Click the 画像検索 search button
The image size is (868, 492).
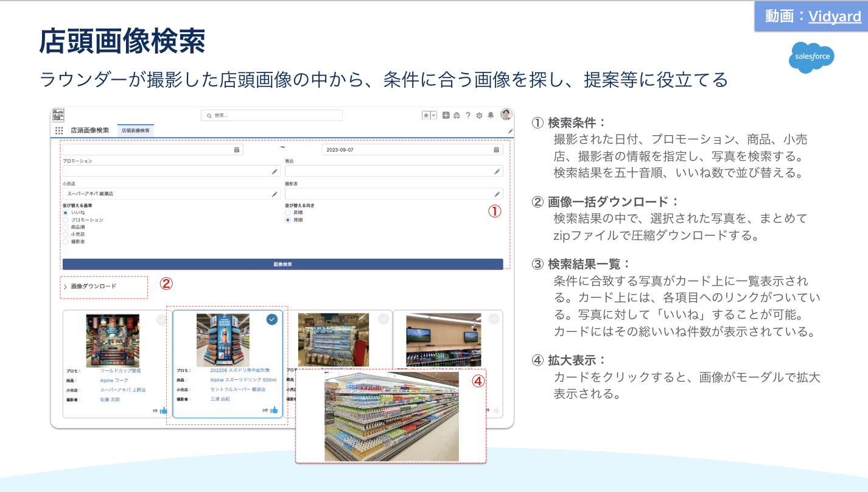point(283,264)
